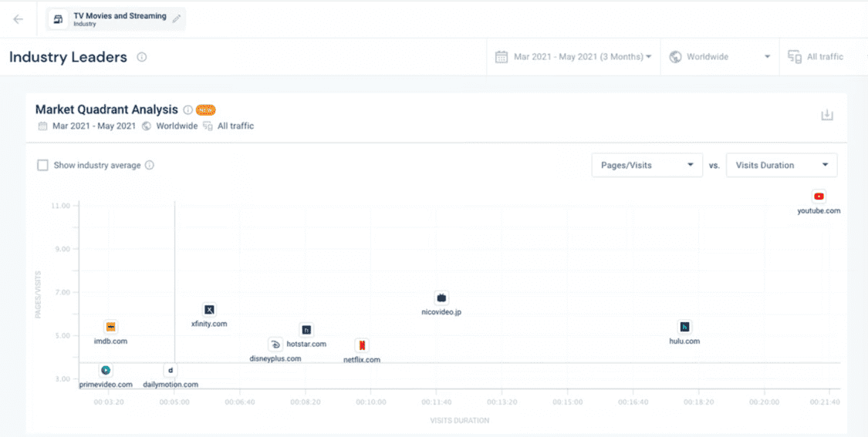Open the Visits Duration metric dropdown
868x437 pixels.
[782, 165]
